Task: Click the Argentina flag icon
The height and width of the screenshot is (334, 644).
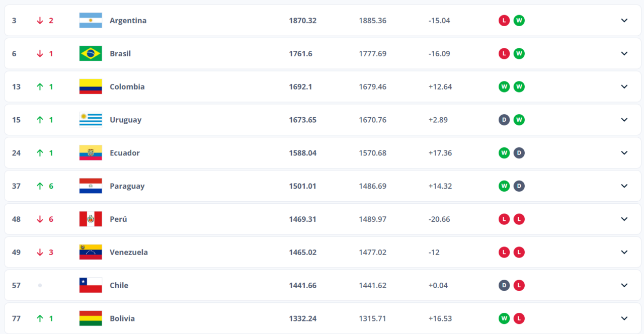Action: (91, 21)
